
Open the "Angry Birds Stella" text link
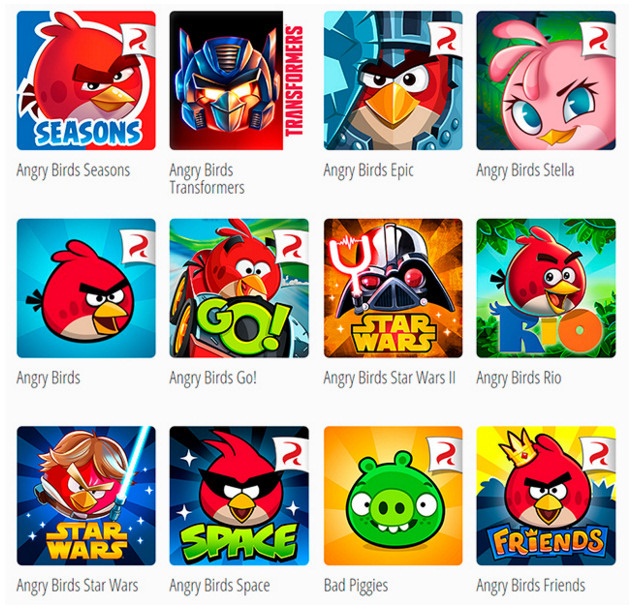[x=525, y=171]
